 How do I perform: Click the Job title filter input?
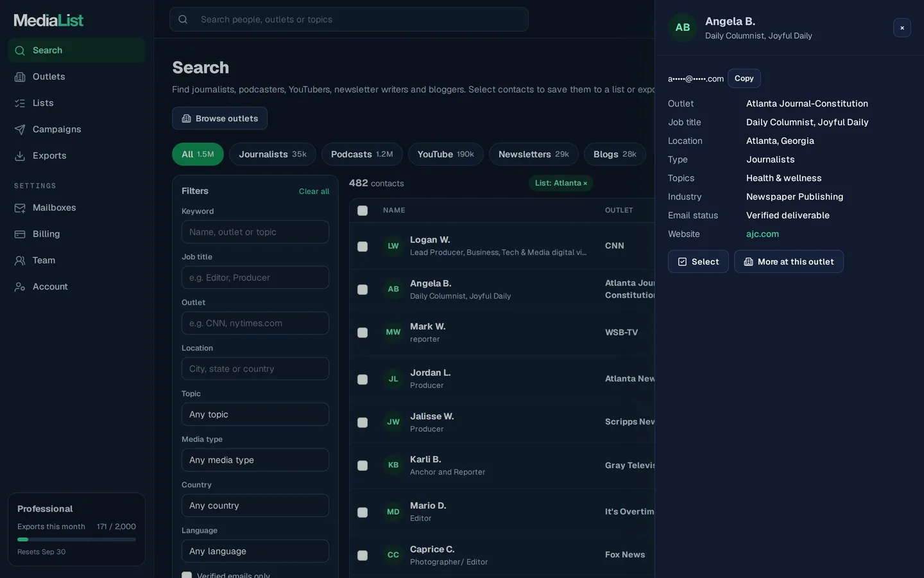(x=255, y=277)
